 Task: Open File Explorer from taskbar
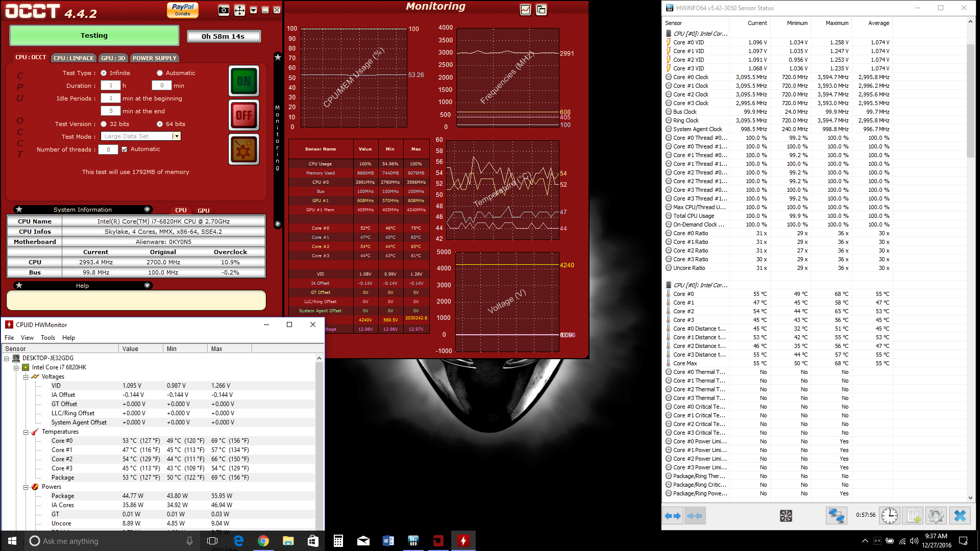[x=288, y=541]
